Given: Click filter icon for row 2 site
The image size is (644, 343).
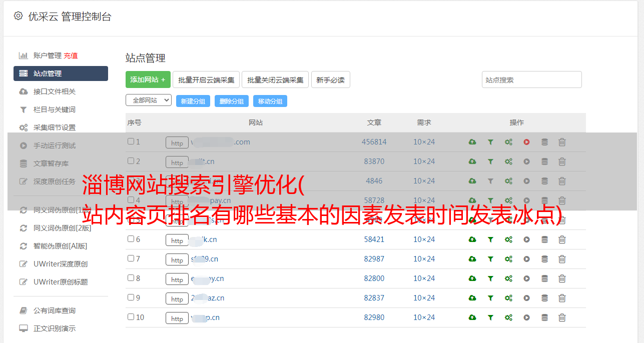Looking at the screenshot, I should (x=490, y=161).
